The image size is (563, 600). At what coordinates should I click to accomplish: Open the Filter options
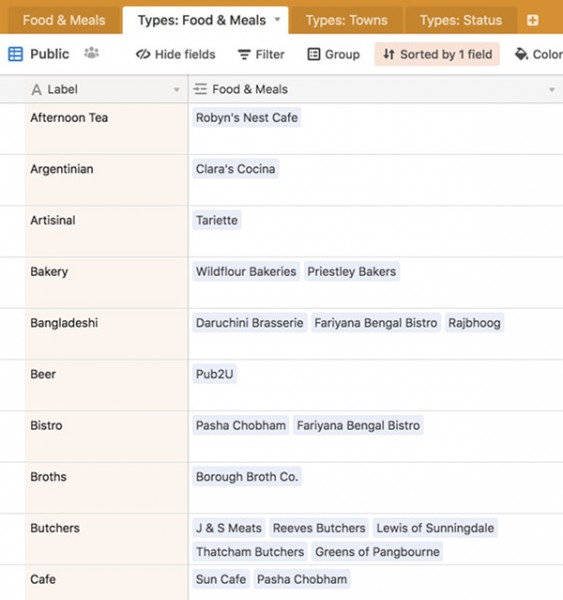coord(261,54)
